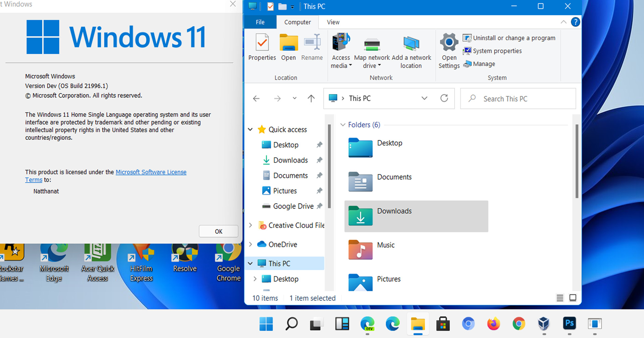Click OK in About Windows dialog
Image resolution: width=644 pixels, height=338 pixels.
(x=218, y=231)
